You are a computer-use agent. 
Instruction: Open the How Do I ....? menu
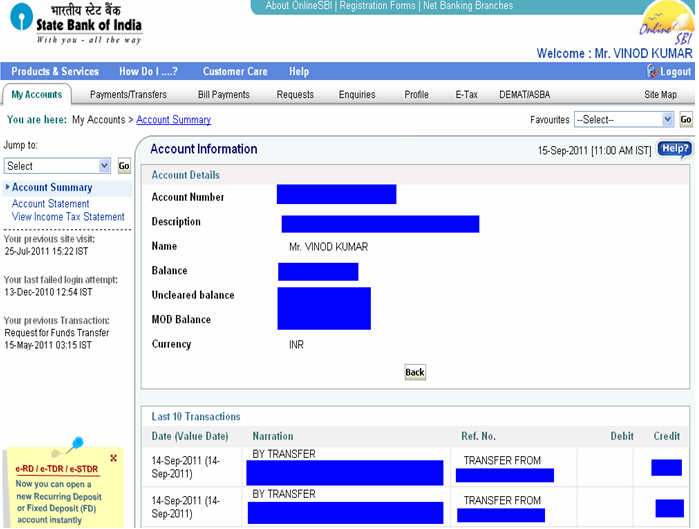click(x=148, y=71)
